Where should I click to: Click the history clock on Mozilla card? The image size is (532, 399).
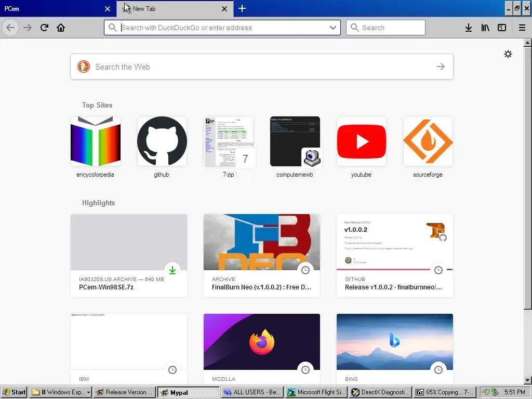click(x=305, y=370)
